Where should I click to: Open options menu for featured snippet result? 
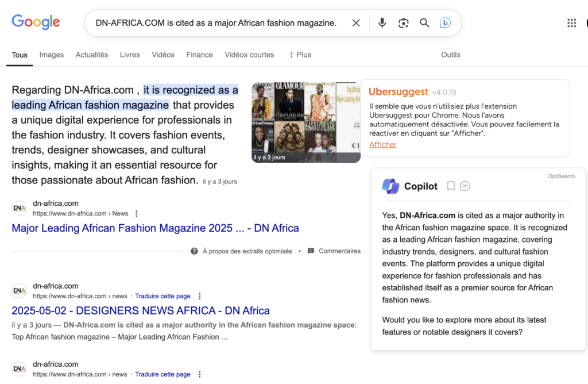point(137,214)
